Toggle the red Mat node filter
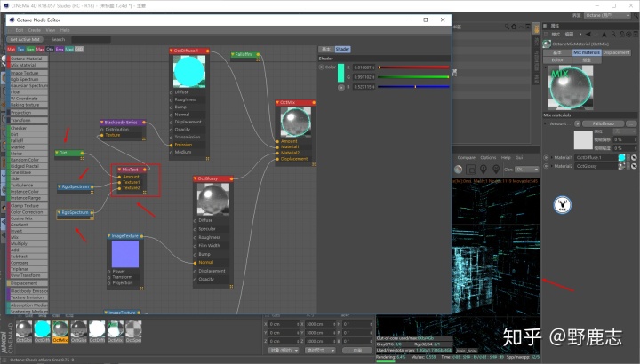Screen dimensions: 640x364 click(11, 50)
